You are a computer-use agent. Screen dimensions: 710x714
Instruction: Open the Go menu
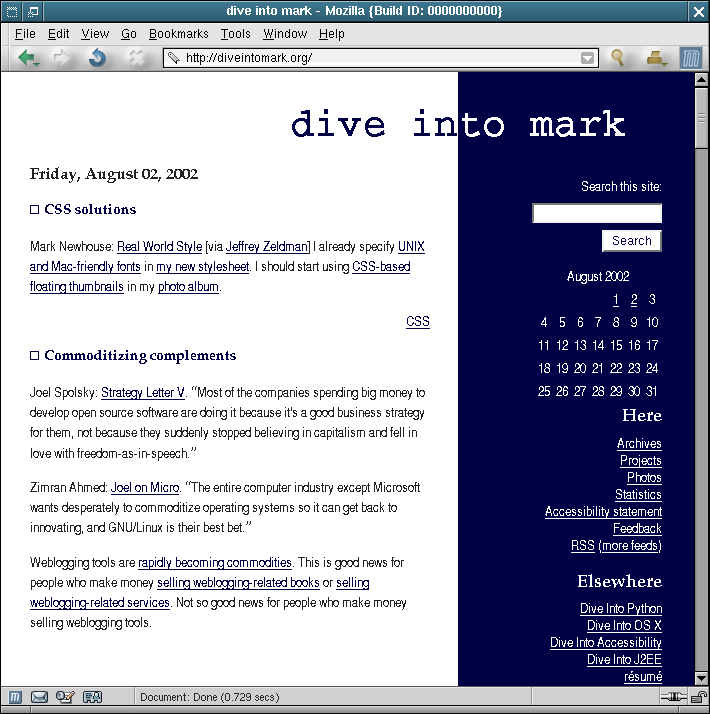click(x=129, y=34)
